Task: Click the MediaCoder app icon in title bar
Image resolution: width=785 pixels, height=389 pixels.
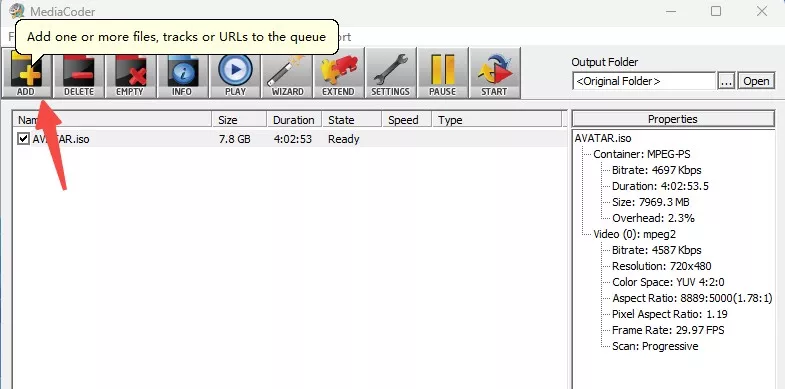Action: pos(17,11)
